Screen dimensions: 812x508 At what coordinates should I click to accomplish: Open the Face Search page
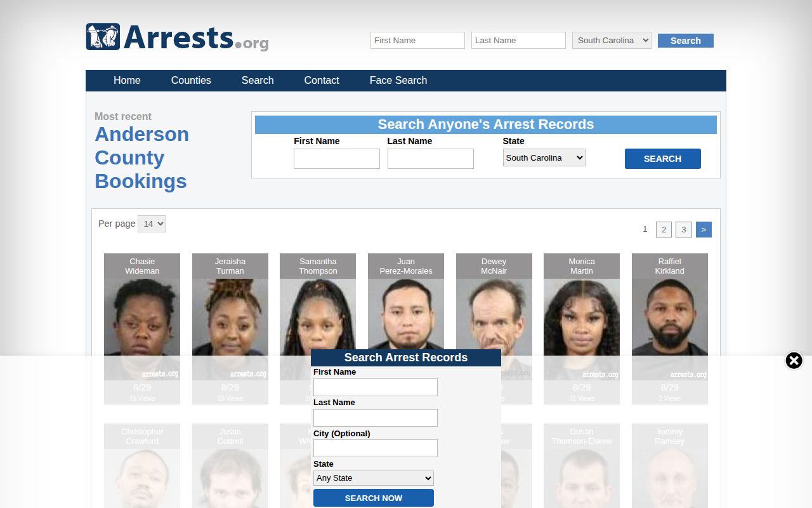[398, 81]
